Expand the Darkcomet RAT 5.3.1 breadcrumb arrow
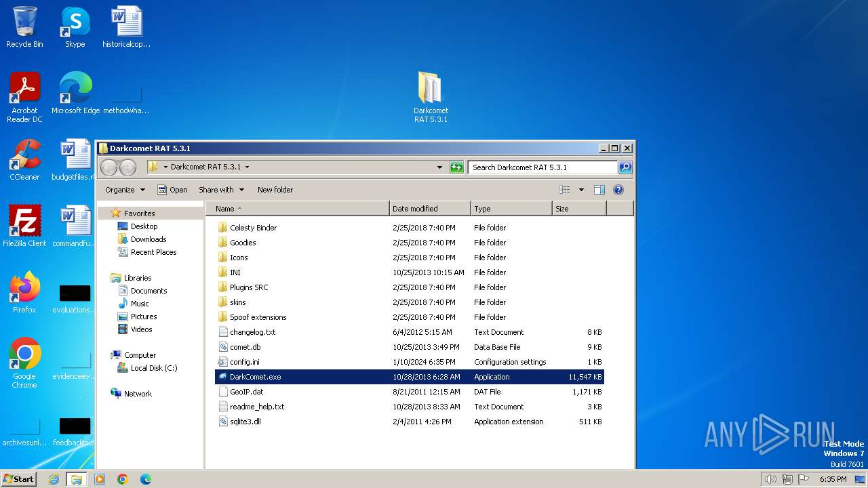 pyautogui.click(x=247, y=167)
